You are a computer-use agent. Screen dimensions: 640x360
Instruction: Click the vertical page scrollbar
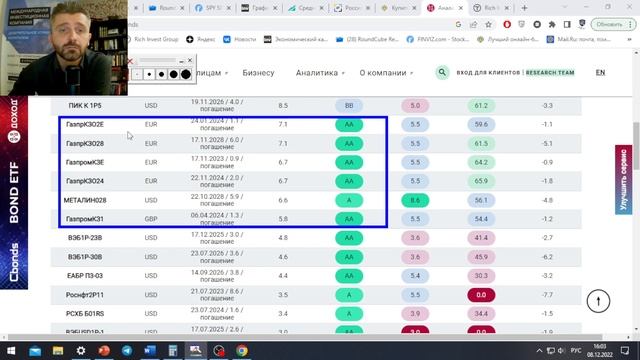pyautogui.click(x=636, y=146)
